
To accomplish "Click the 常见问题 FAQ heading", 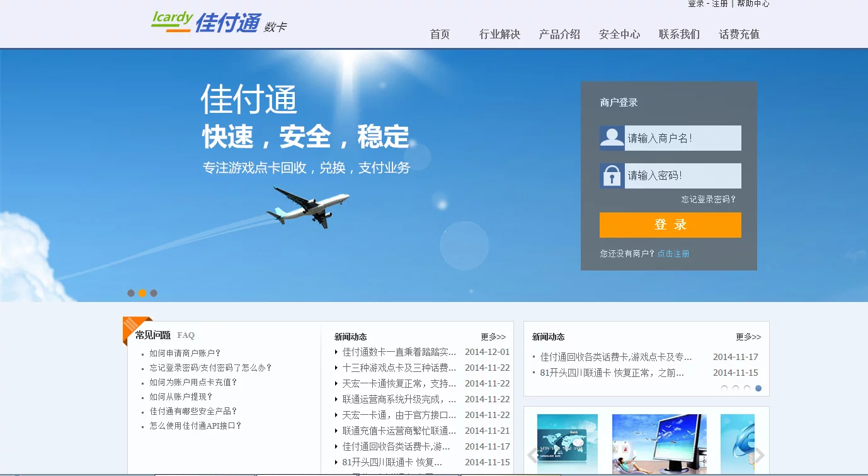I will tap(165, 335).
